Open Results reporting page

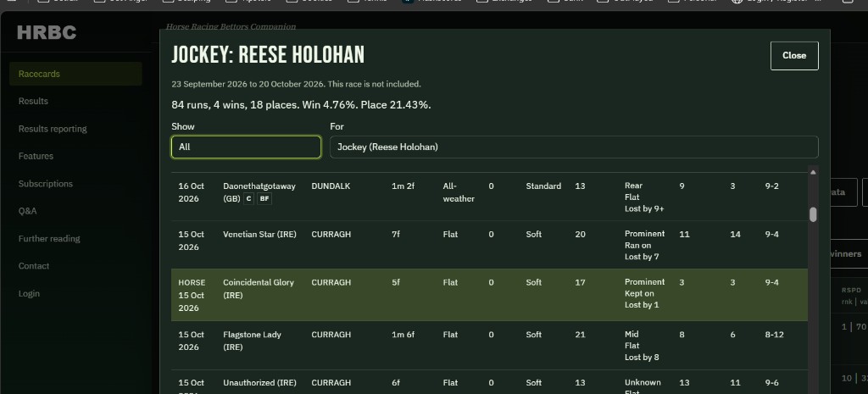tap(53, 129)
